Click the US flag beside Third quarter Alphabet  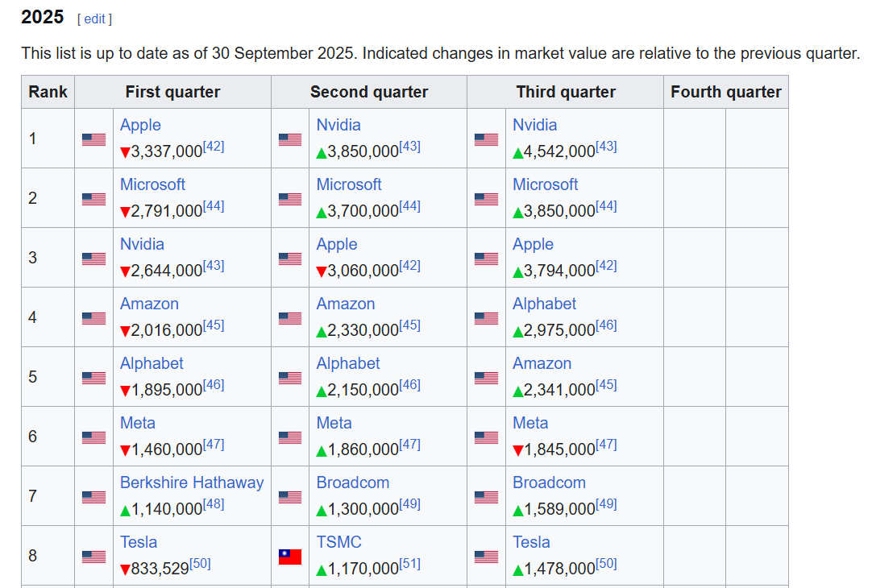pyautogui.click(x=486, y=318)
